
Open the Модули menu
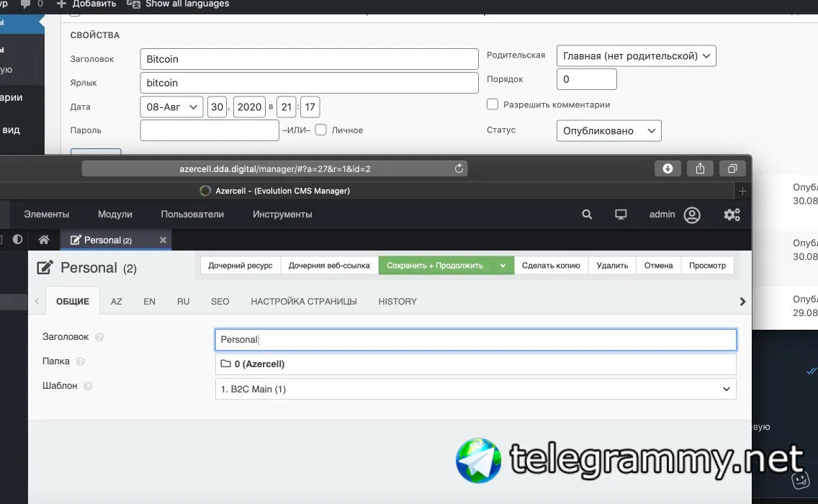pyautogui.click(x=114, y=215)
